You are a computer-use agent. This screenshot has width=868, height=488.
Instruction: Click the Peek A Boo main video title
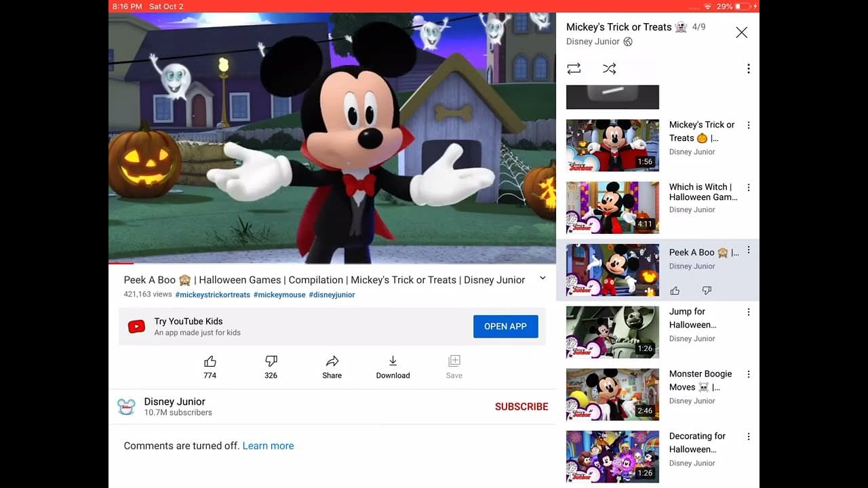coord(324,280)
